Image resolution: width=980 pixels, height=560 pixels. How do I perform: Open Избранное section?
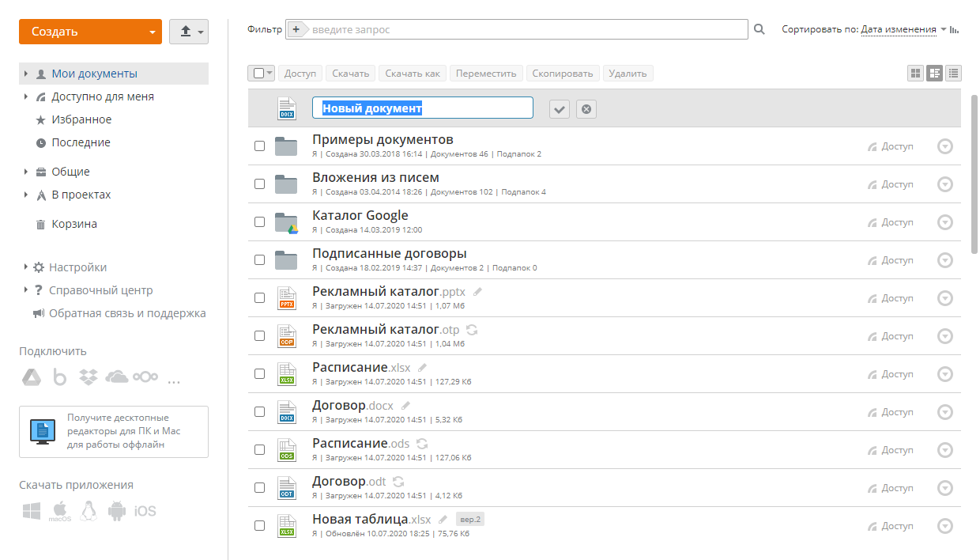(81, 119)
